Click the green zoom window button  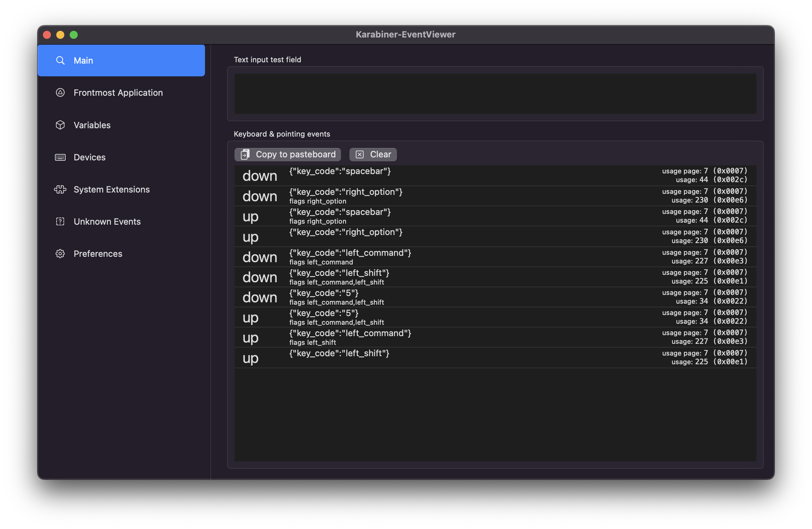(x=74, y=35)
